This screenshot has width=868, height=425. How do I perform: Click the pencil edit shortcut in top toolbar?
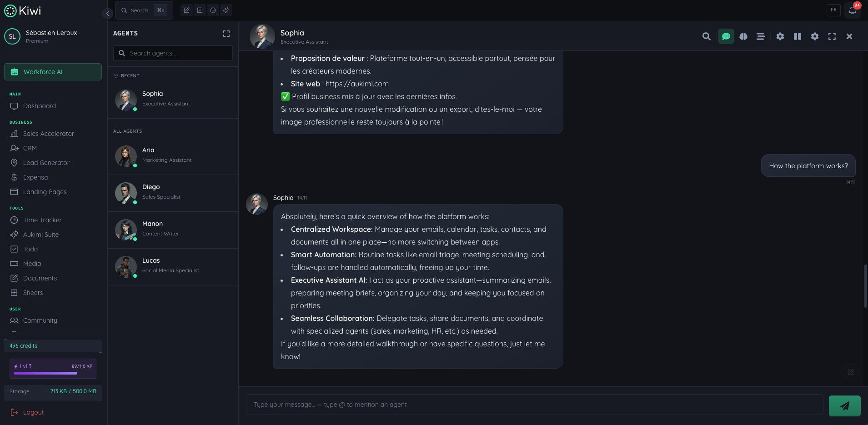click(186, 10)
